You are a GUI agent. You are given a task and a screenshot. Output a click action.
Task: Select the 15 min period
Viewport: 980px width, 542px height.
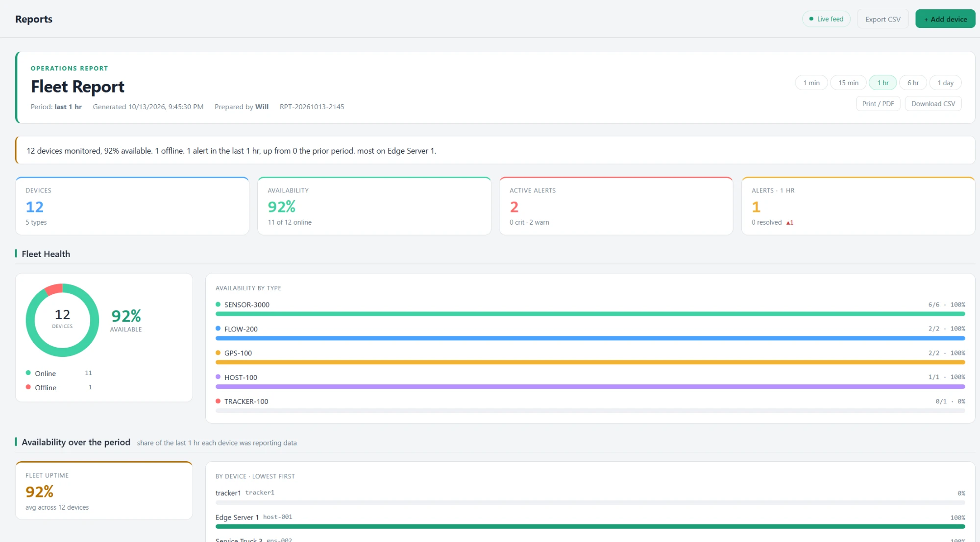pos(848,83)
